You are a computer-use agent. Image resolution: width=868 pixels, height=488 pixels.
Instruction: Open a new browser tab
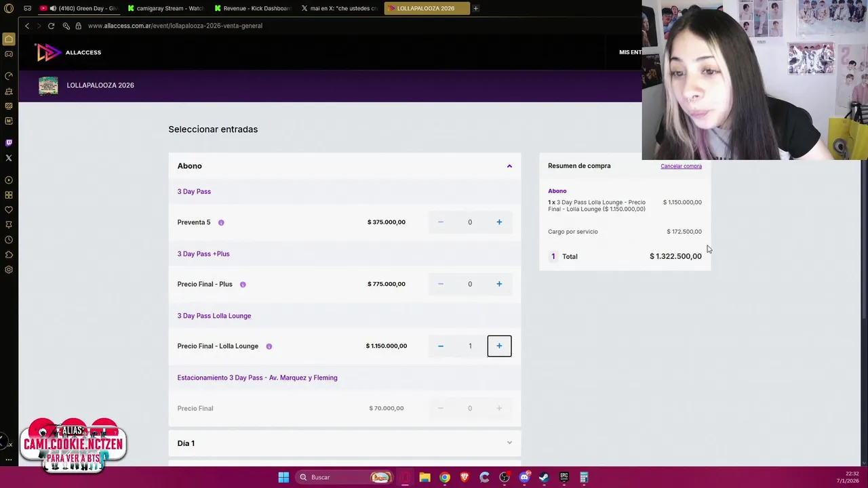tap(476, 8)
